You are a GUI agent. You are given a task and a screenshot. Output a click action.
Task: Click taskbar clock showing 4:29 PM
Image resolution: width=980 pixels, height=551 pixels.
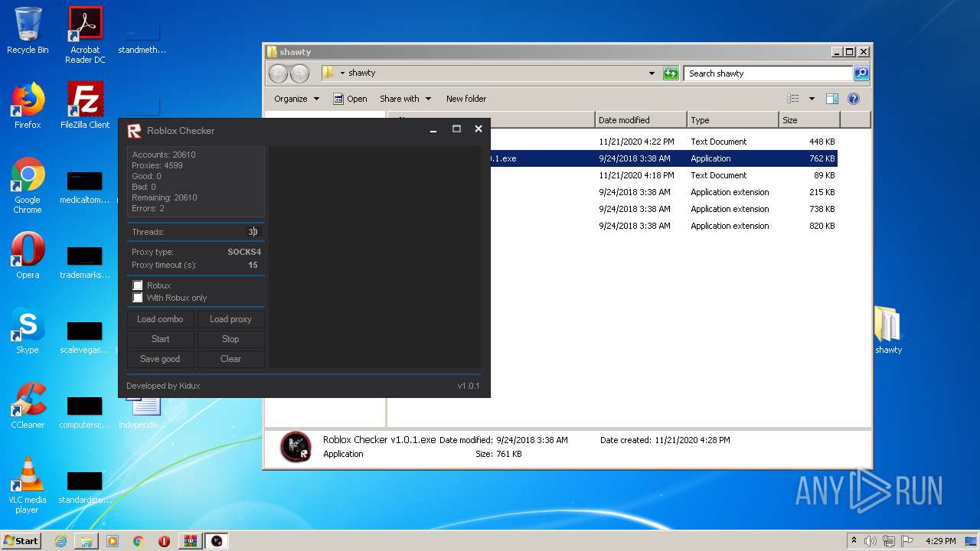pyautogui.click(x=940, y=541)
